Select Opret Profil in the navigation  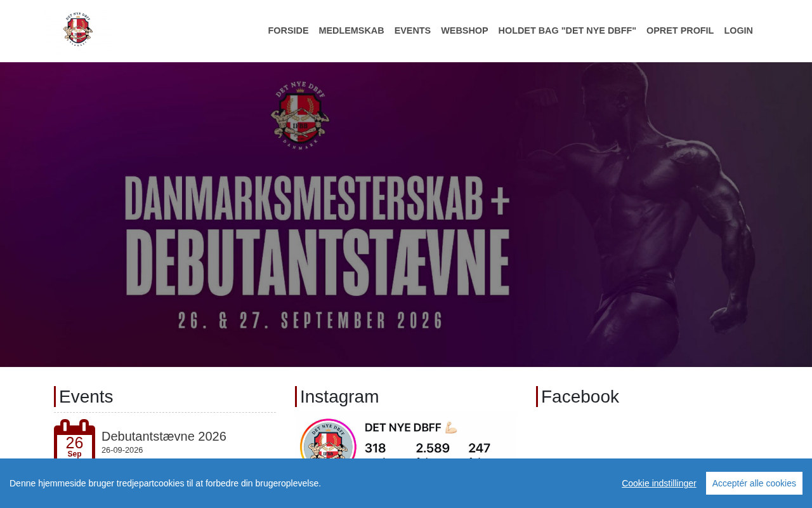680,30
